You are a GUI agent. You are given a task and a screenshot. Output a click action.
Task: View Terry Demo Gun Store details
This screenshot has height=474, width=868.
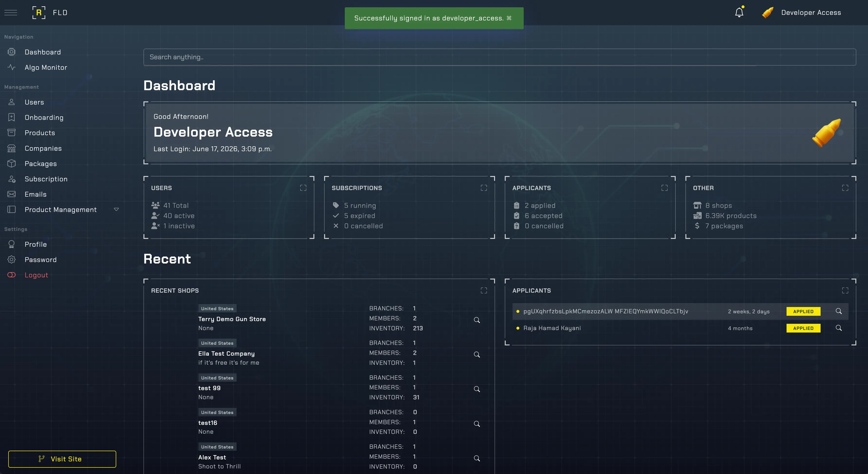pyautogui.click(x=477, y=320)
